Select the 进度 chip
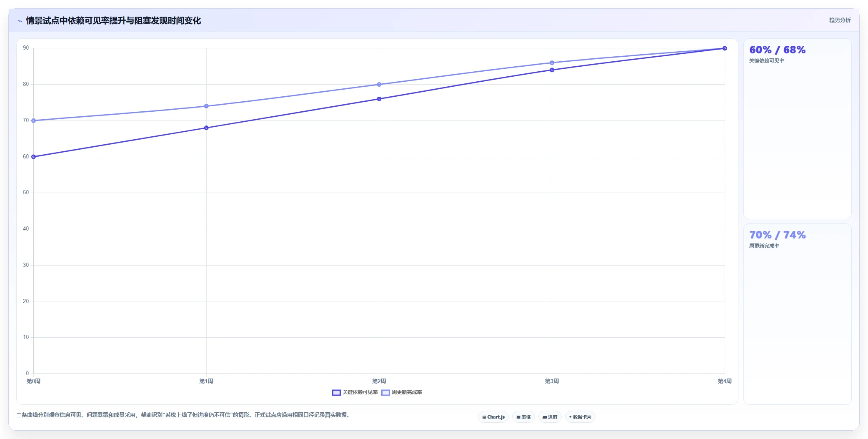The image size is (868, 439). pos(550,417)
